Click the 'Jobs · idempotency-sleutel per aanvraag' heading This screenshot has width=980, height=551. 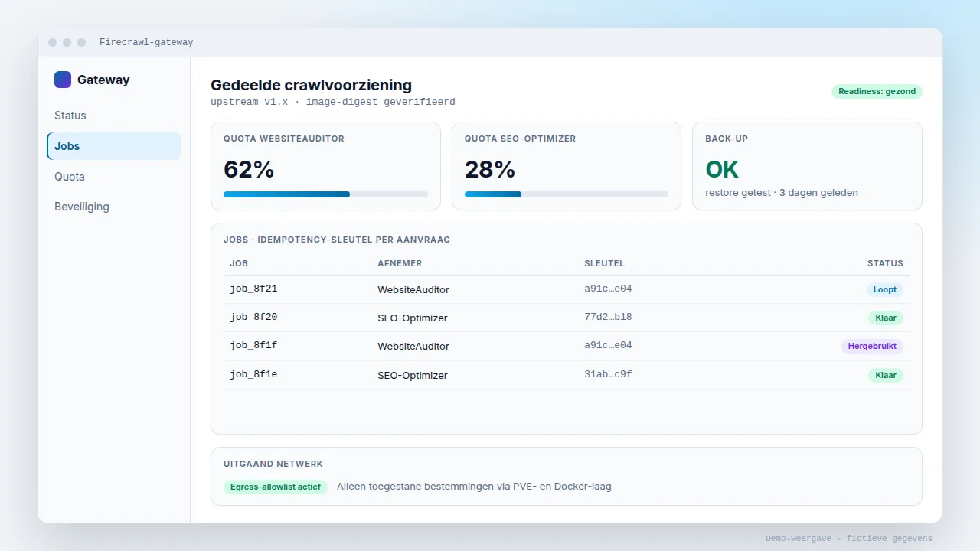coord(337,240)
